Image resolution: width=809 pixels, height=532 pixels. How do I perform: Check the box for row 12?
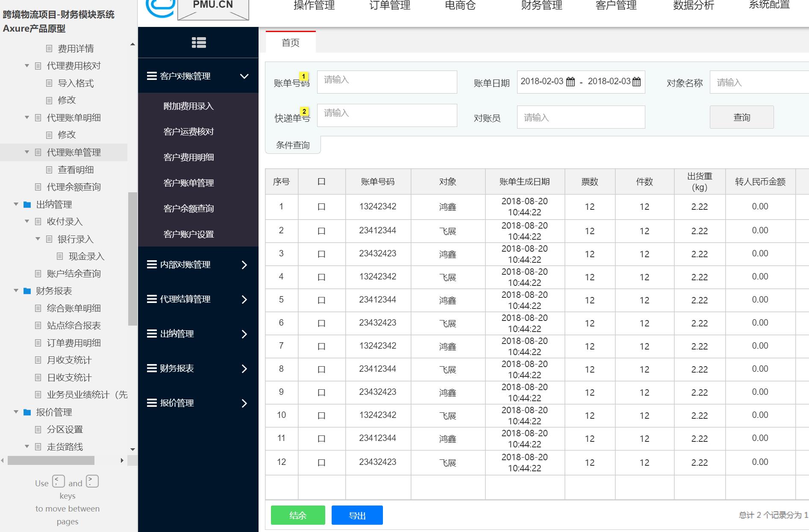(x=322, y=463)
